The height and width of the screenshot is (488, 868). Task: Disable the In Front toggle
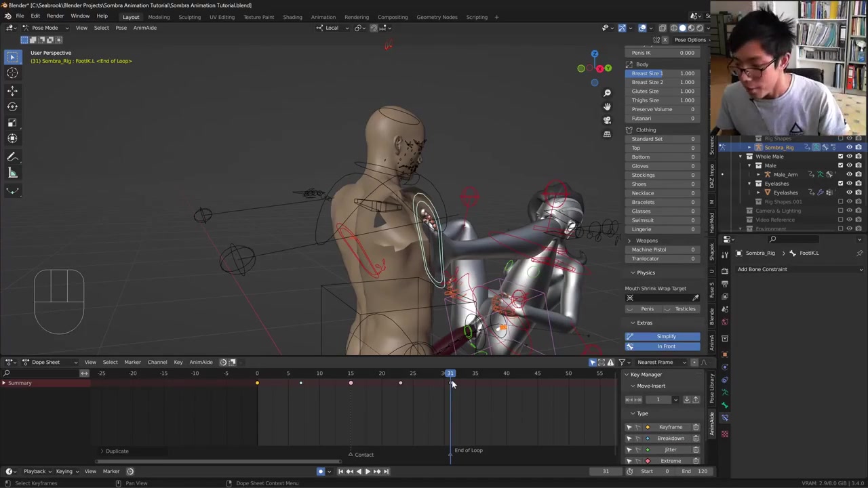click(665, 346)
